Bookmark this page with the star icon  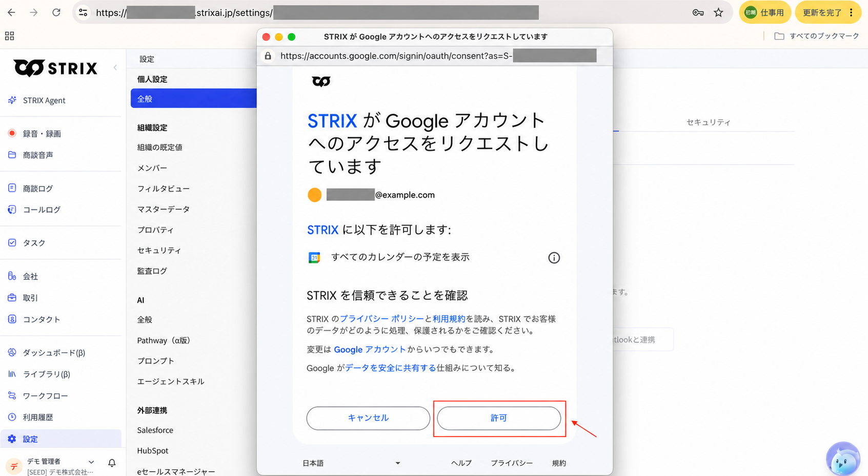[718, 12]
